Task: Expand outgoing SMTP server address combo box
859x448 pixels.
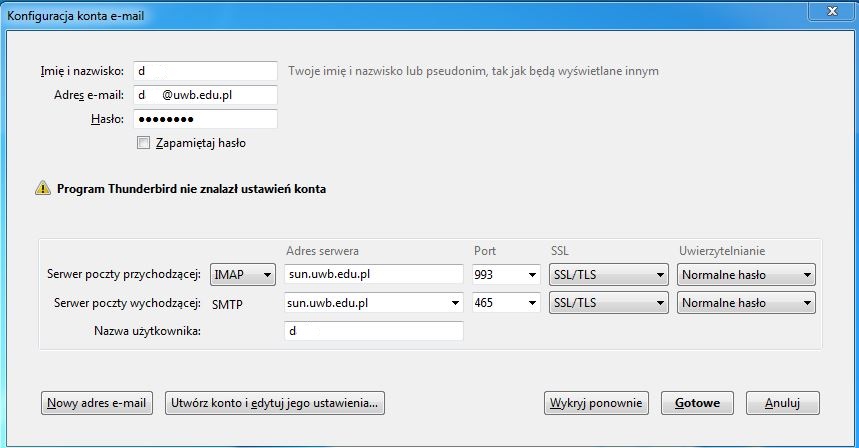Action: [x=455, y=302]
